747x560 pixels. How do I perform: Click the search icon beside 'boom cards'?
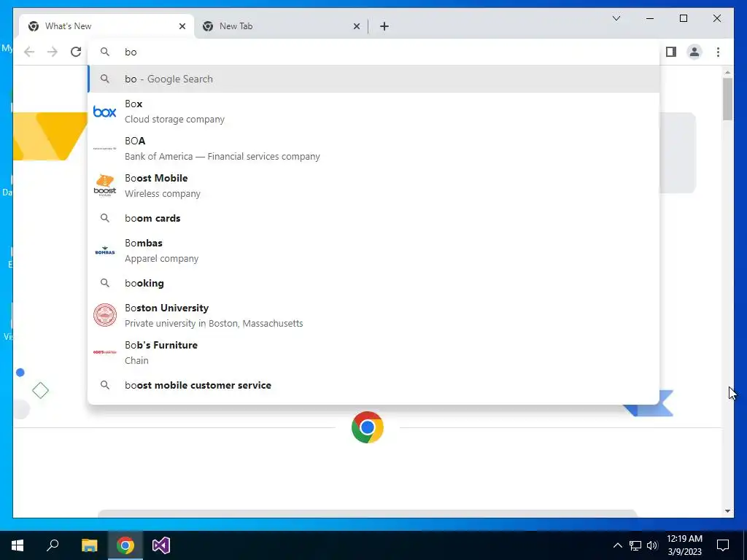click(x=105, y=218)
